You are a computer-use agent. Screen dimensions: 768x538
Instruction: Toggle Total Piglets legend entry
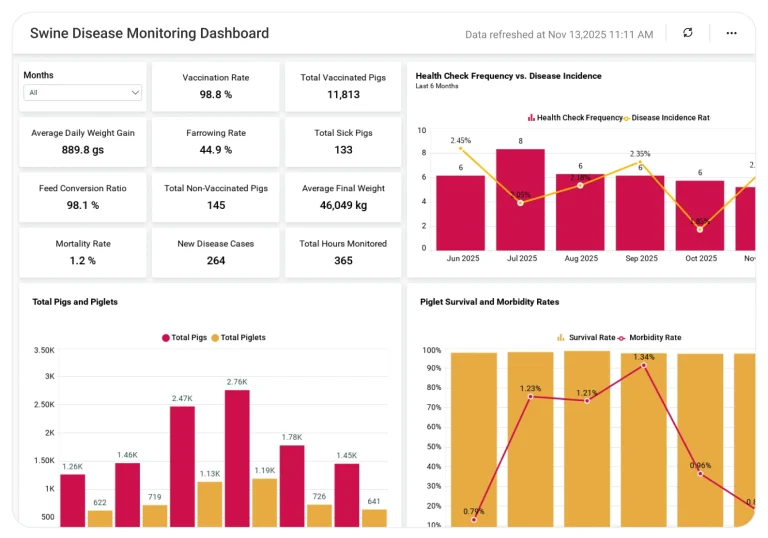pyautogui.click(x=239, y=338)
